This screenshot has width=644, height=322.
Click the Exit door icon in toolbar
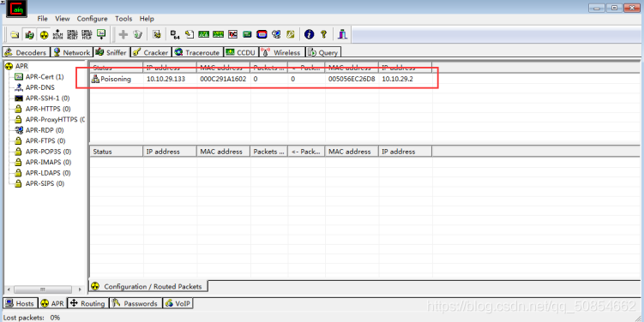[x=342, y=34]
